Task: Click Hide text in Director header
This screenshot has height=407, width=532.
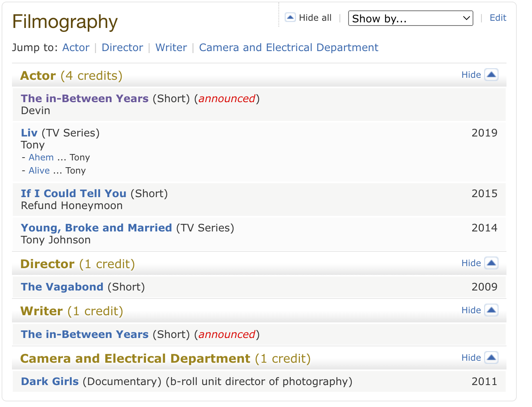Action: 471,263
